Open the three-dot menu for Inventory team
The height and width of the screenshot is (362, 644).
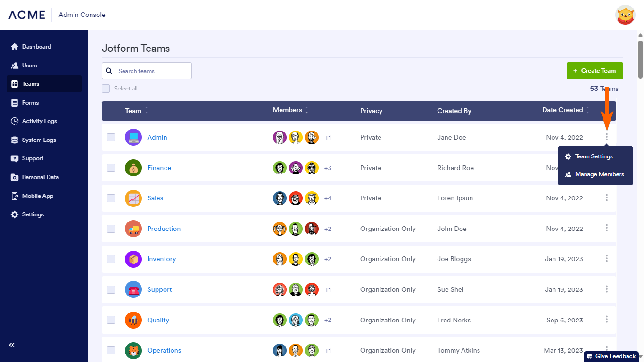[x=607, y=258]
